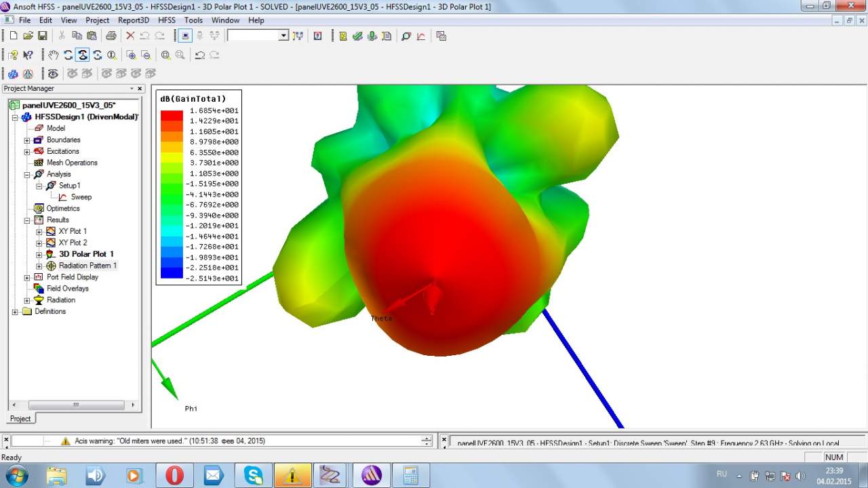The height and width of the screenshot is (488, 868).
Task: Collapse the Results tree node
Action: 27,220
